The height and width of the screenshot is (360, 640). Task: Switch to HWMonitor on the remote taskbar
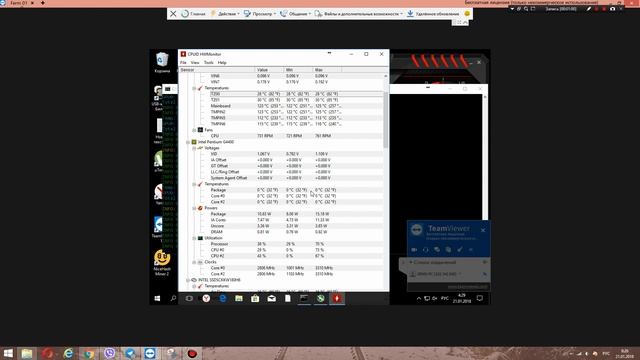[x=337, y=299]
